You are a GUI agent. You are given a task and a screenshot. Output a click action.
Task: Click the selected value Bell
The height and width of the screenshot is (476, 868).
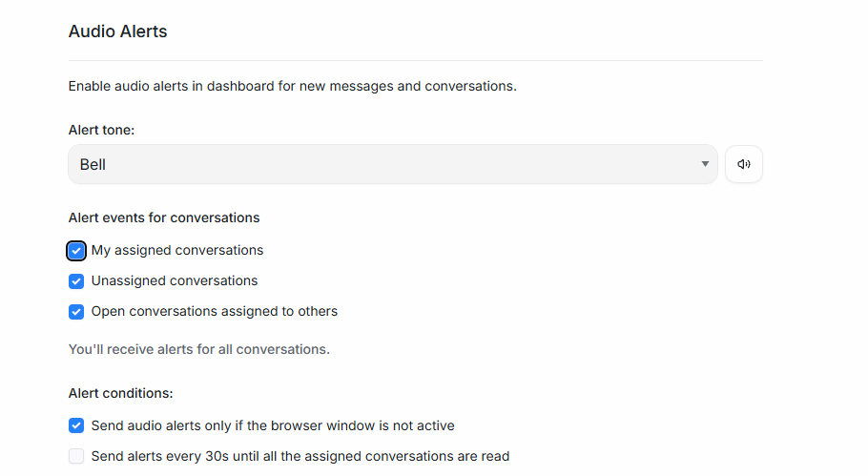click(93, 165)
